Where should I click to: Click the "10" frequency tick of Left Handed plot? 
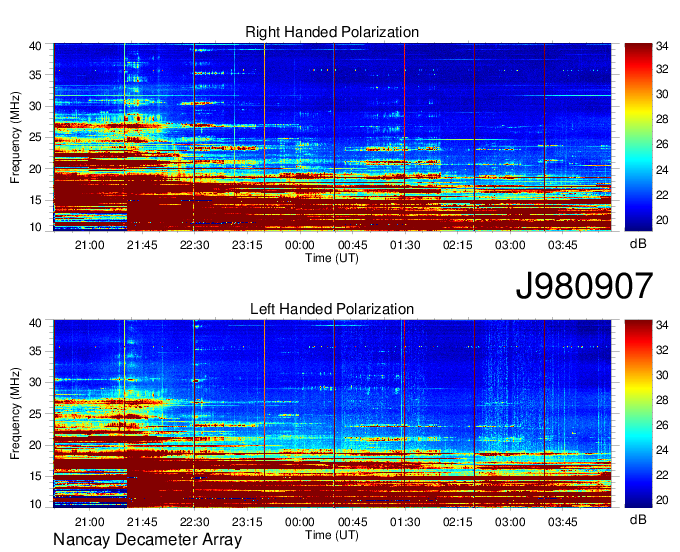point(36,504)
